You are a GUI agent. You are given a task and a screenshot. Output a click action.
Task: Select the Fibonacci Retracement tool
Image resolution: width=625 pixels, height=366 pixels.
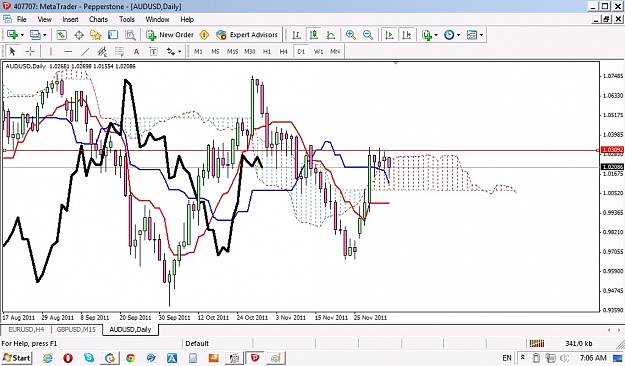(119, 51)
